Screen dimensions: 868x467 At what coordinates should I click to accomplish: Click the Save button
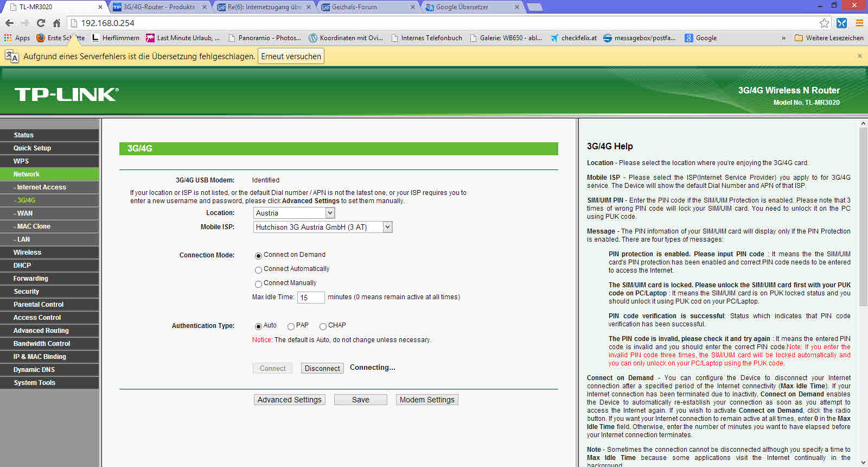(x=361, y=400)
